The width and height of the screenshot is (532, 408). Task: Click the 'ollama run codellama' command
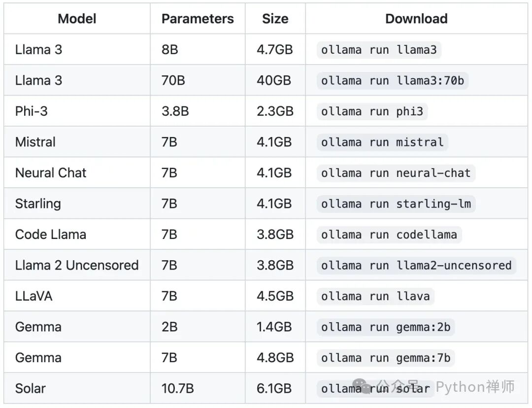point(389,235)
